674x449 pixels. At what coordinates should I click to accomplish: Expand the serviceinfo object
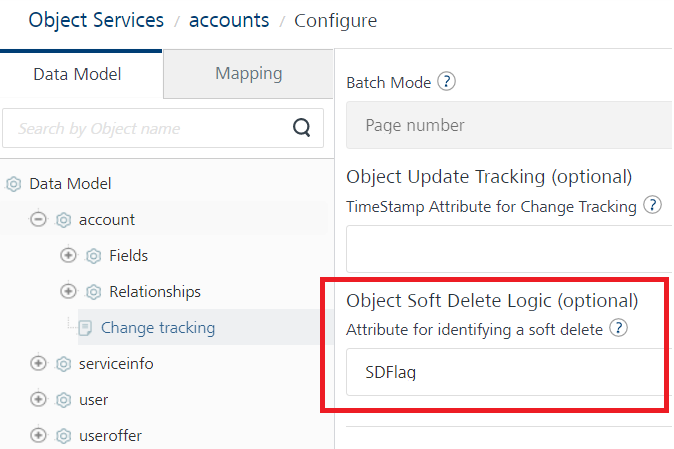click(38, 363)
